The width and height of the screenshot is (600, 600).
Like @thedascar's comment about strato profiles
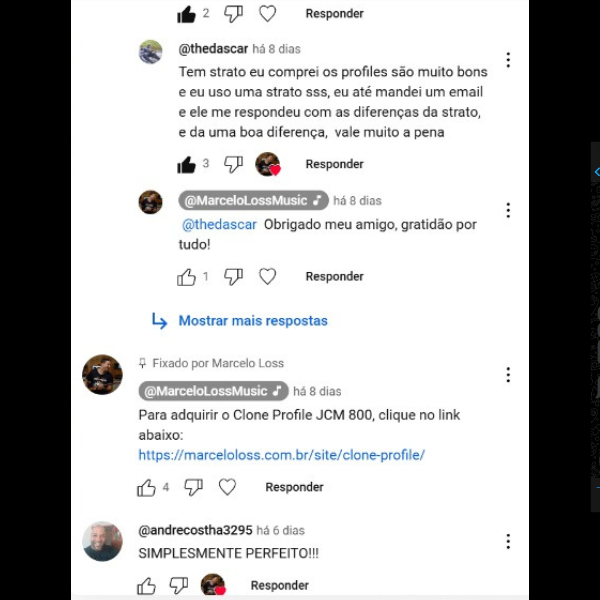coord(186,165)
